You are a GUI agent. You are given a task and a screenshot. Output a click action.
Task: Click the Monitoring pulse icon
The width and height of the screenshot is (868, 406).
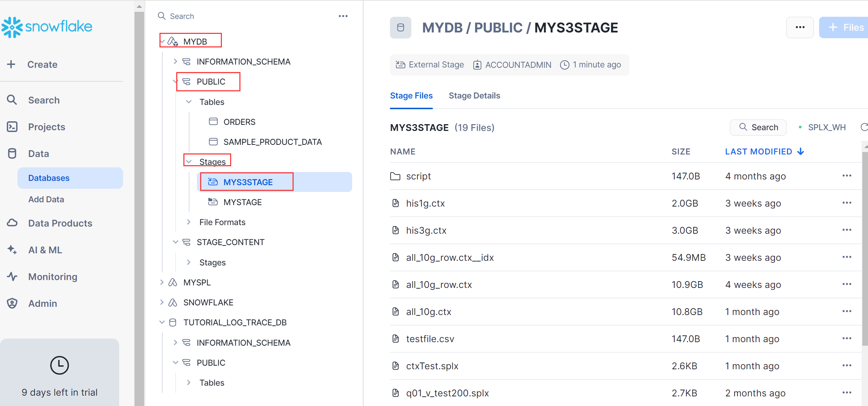click(12, 276)
